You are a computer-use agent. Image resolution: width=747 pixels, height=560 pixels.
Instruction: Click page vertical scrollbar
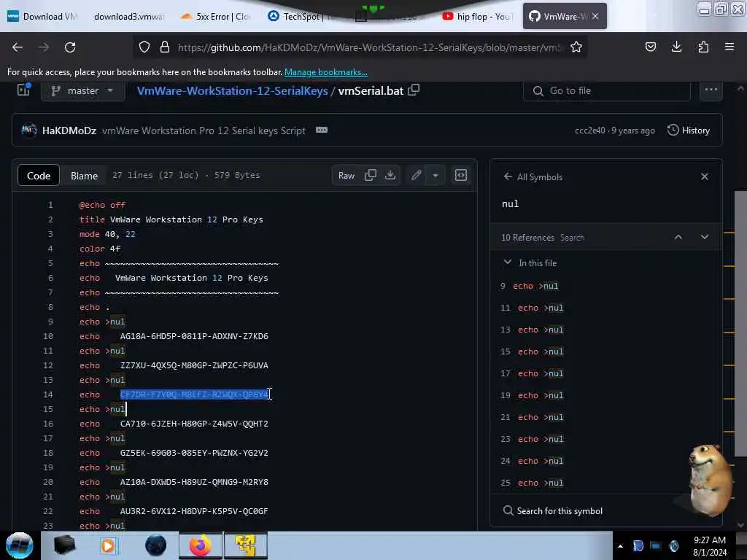740,324
